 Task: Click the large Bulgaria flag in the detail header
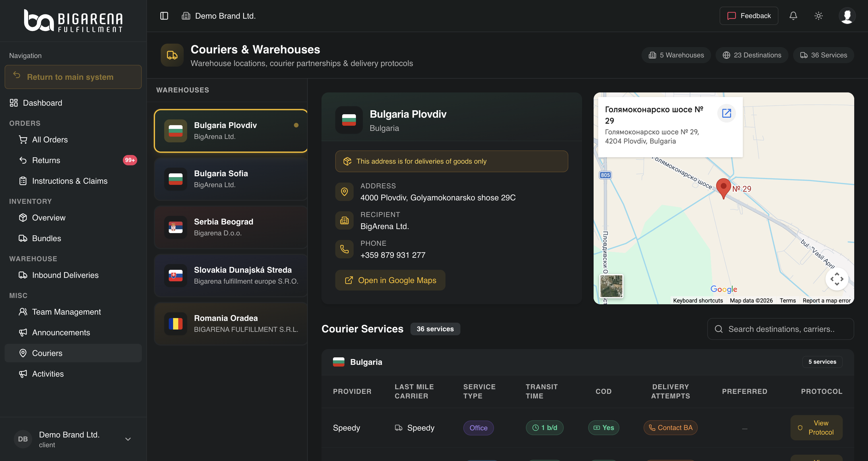(349, 120)
